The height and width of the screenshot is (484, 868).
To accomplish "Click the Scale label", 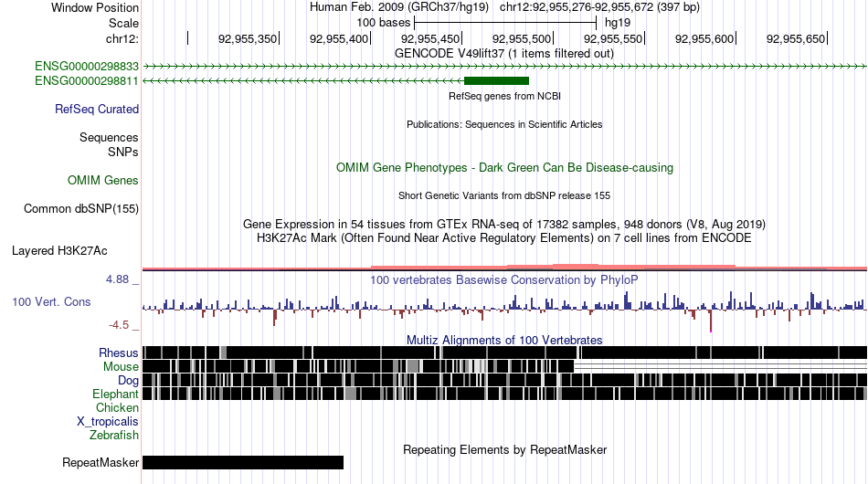I will (123, 23).
